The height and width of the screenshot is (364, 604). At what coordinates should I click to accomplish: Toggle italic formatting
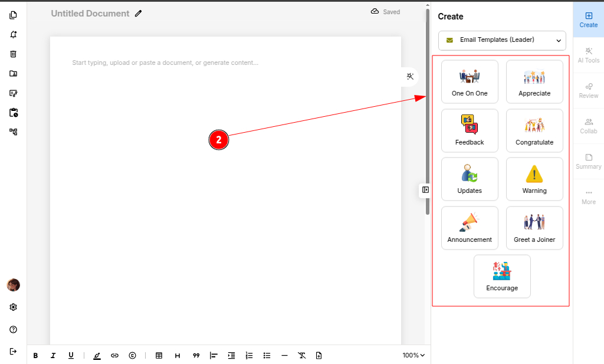click(53, 355)
